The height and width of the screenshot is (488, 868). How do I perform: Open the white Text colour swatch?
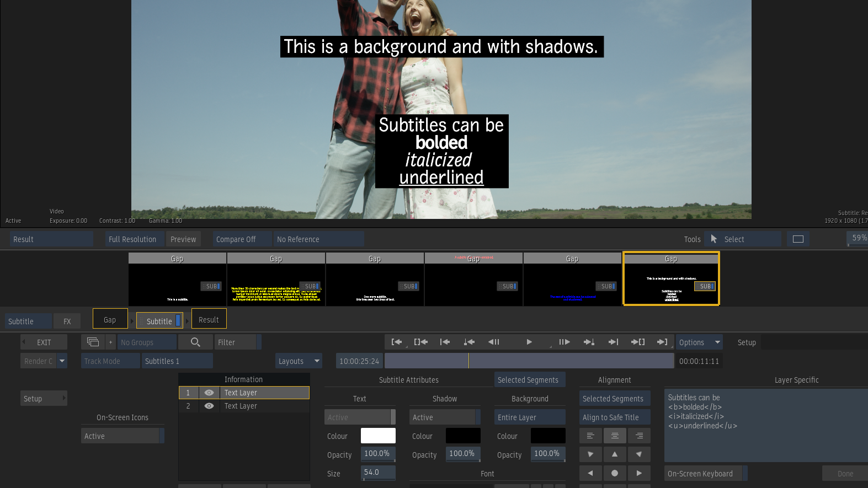point(378,436)
